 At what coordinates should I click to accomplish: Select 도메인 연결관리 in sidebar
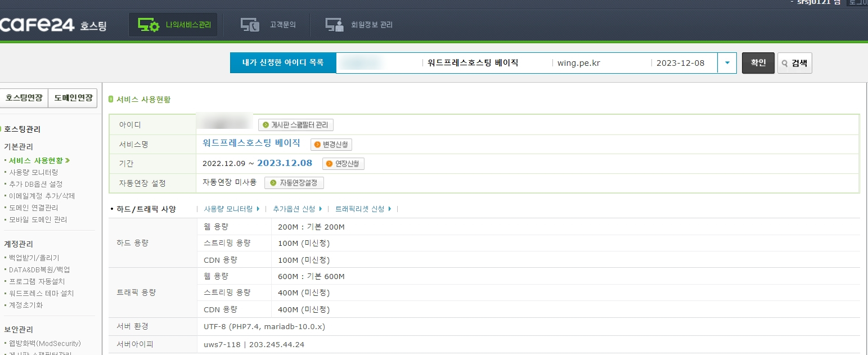(33, 208)
